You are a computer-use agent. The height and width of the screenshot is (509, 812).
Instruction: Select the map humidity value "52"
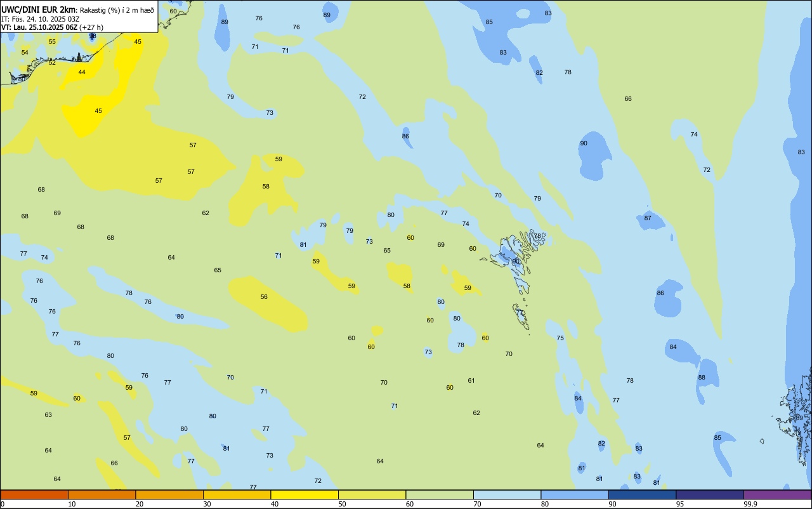(52, 62)
